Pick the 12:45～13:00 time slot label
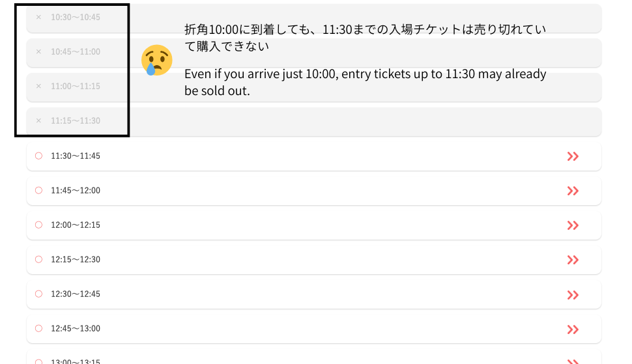Image resolution: width=632 pixels, height=364 pixels. 76,329
